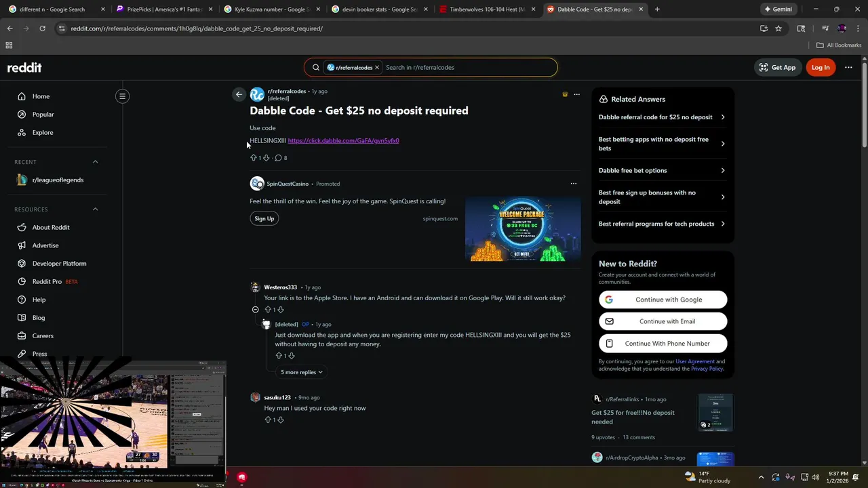Image resolution: width=868 pixels, height=488 pixels.
Task: Continue with Google
Action: coord(663,300)
